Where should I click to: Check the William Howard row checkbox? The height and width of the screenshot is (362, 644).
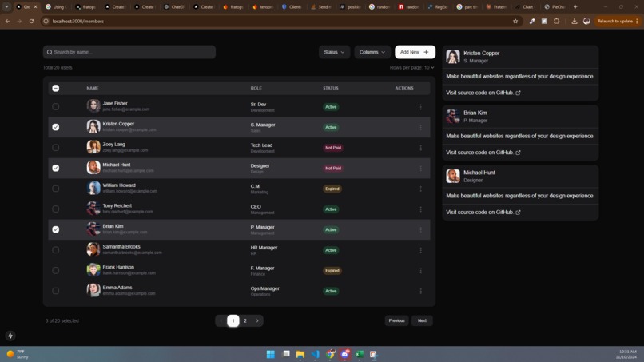55,189
